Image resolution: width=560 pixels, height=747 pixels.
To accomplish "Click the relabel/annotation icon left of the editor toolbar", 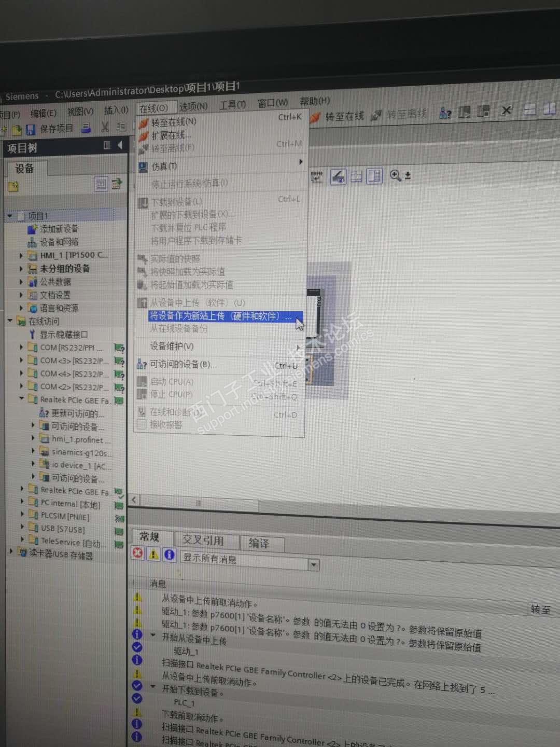I will (x=316, y=177).
